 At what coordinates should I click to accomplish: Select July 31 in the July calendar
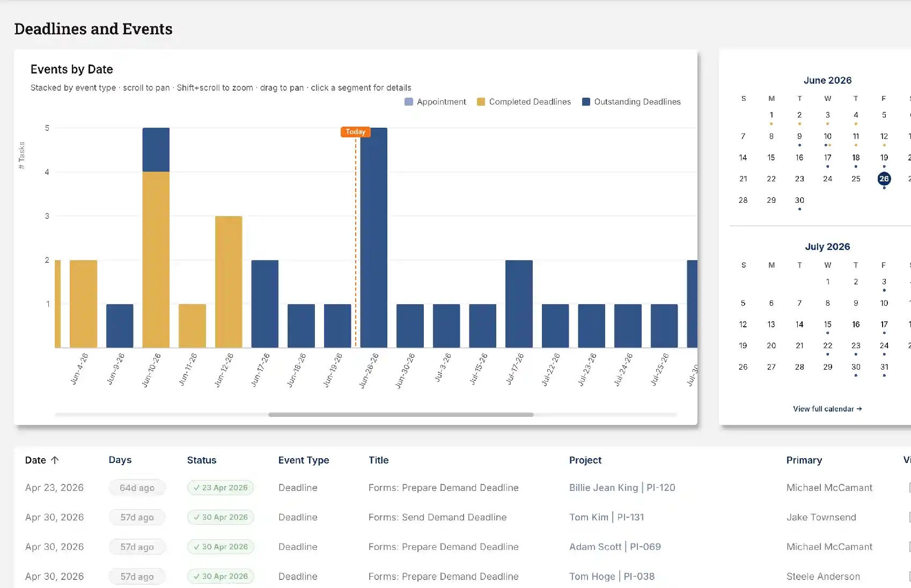coord(884,367)
